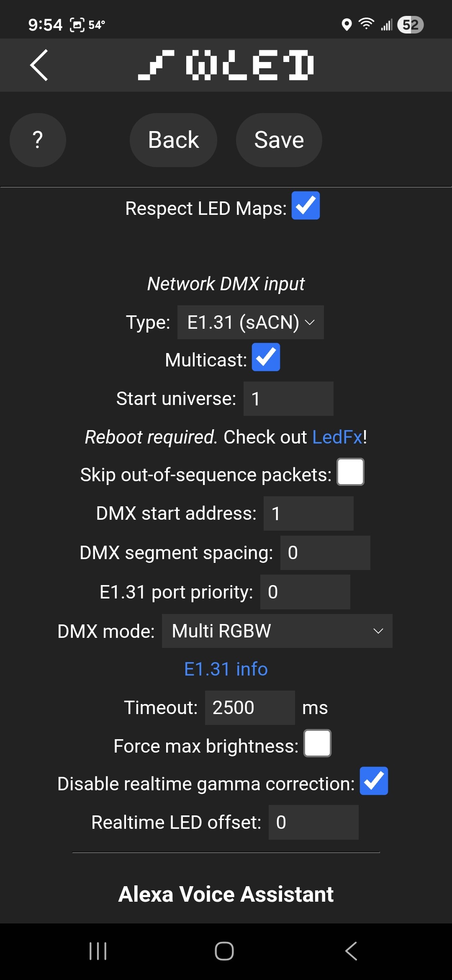
Task: Click the Back button
Action: click(x=173, y=140)
